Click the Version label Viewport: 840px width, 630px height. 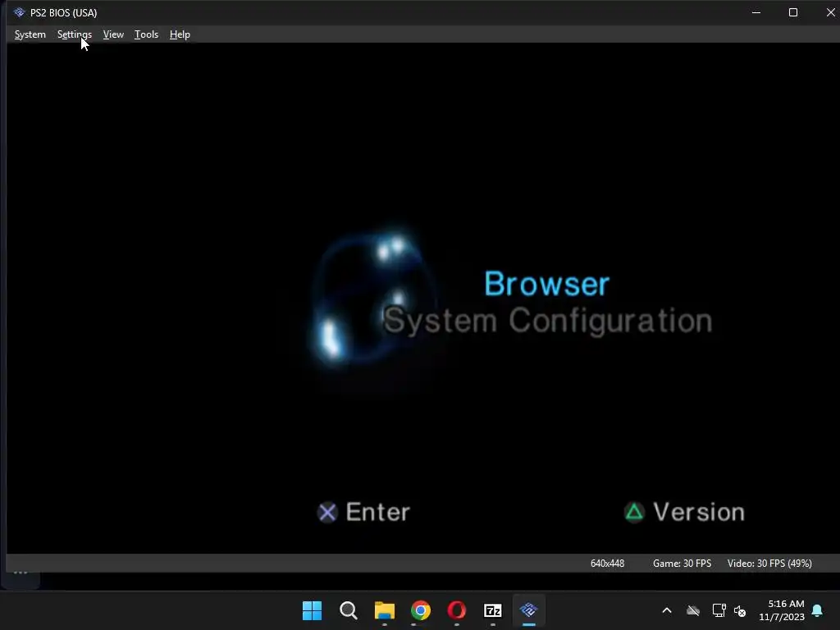click(699, 512)
